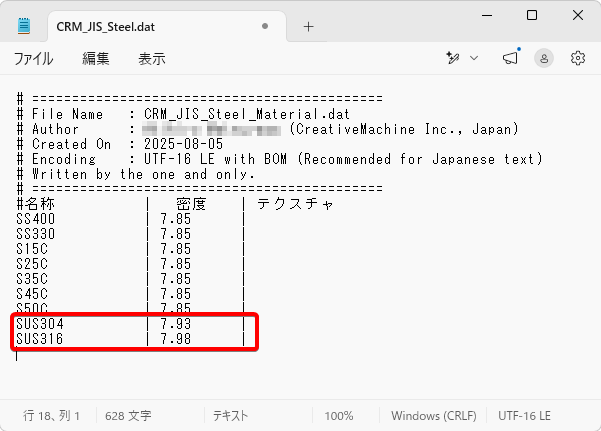Viewport: 601px width, 431px height.
Task: Click the テキスト status entry
Action: [x=230, y=416]
